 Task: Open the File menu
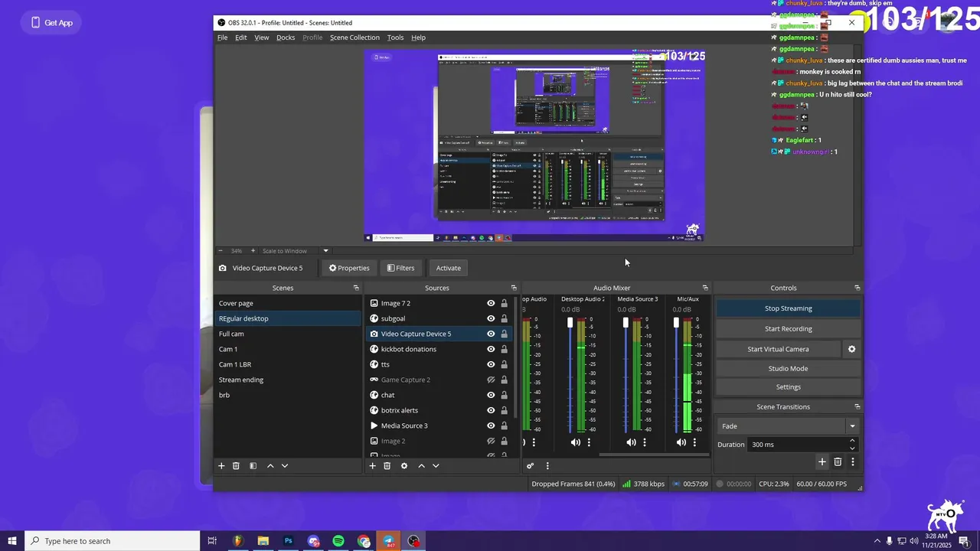click(x=222, y=37)
